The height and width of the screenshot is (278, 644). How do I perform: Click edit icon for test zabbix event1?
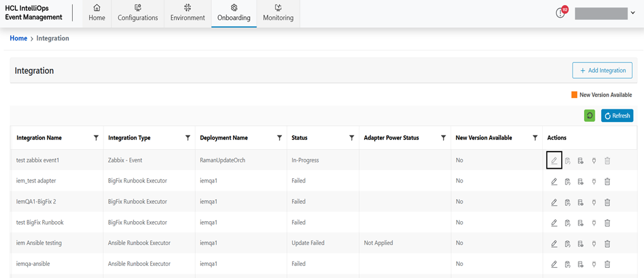tap(554, 160)
